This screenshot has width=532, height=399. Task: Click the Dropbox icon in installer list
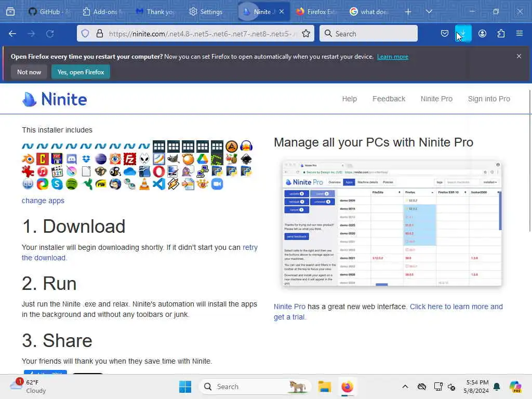coord(86,159)
